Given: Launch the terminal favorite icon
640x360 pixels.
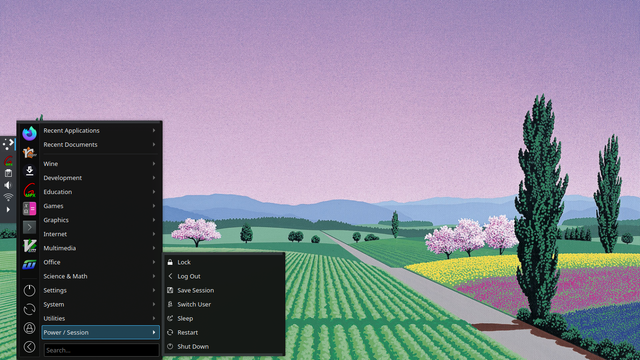Looking at the screenshot, I should tap(29, 227).
